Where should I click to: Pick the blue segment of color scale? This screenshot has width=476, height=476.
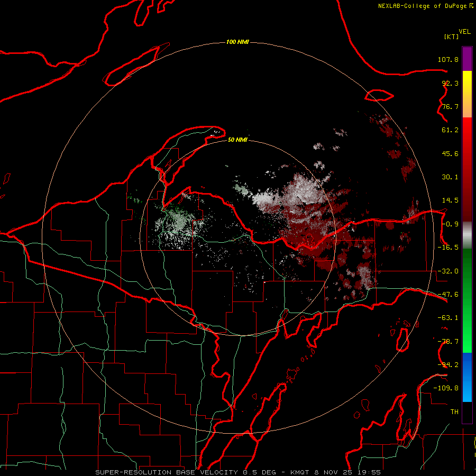467,377
